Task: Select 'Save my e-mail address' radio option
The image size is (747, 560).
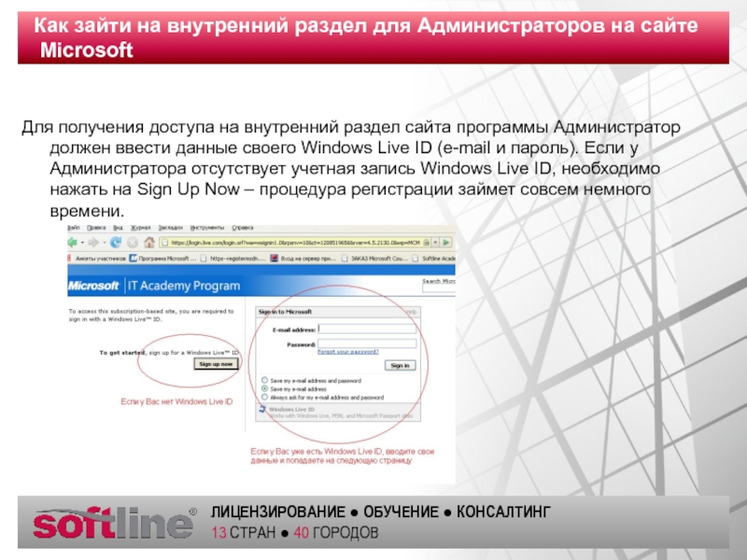Action: click(x=264, y=388)
